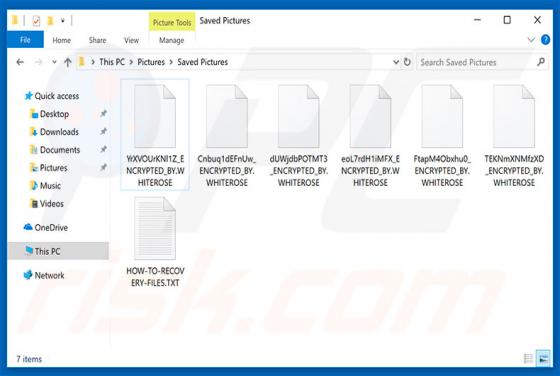Screen dimensions: 560x376
Task: Select the HOW-TO-RECOVERY-FILES.TXT file
Action: pyautogui.click(x=155, y=242)
